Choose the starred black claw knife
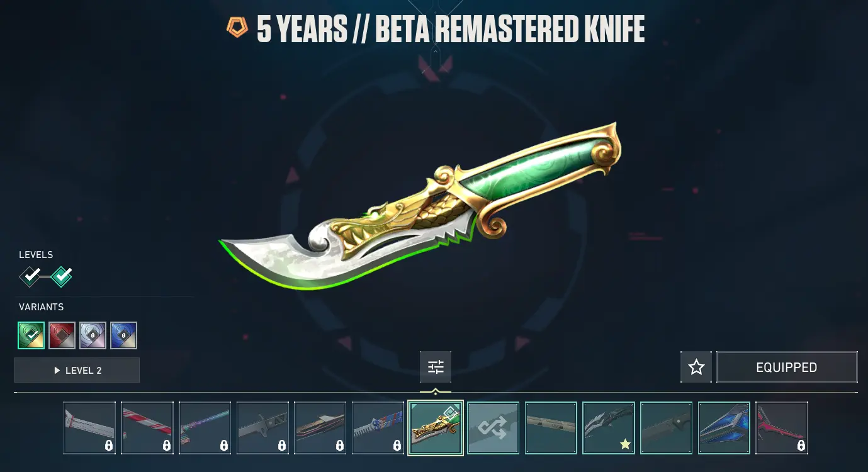Screen dimensions: 868x472 (x=609, y=428)
